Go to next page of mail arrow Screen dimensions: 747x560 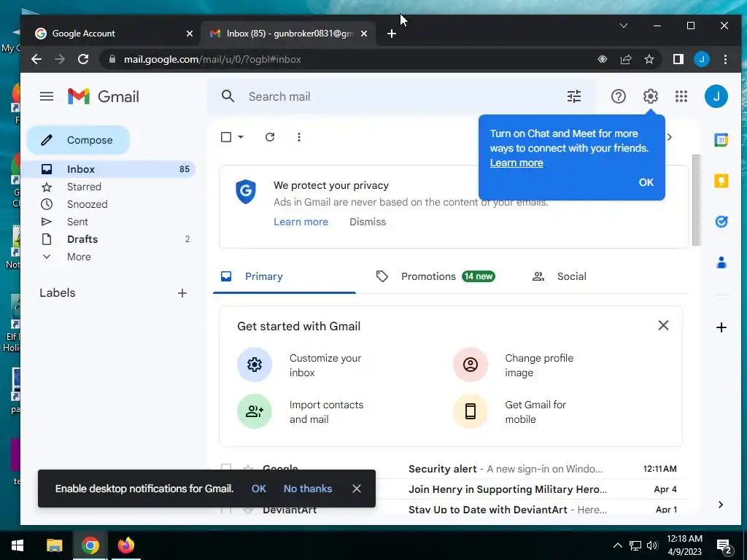pos(670,137)
